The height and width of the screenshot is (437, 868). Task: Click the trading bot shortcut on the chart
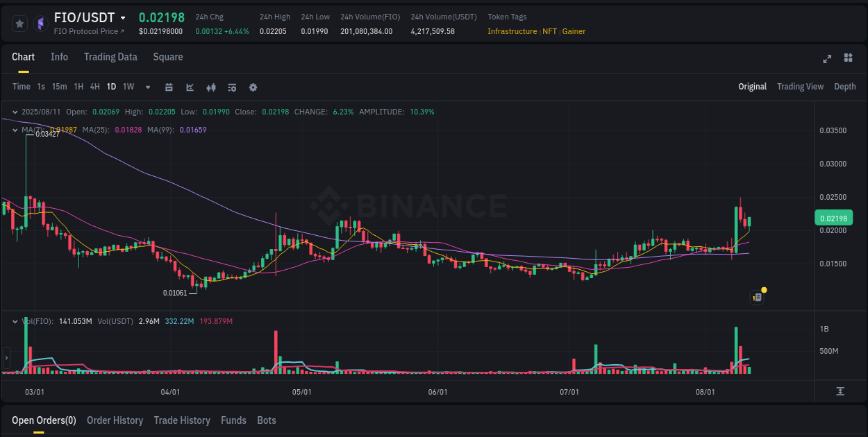(x=757, y=297)
